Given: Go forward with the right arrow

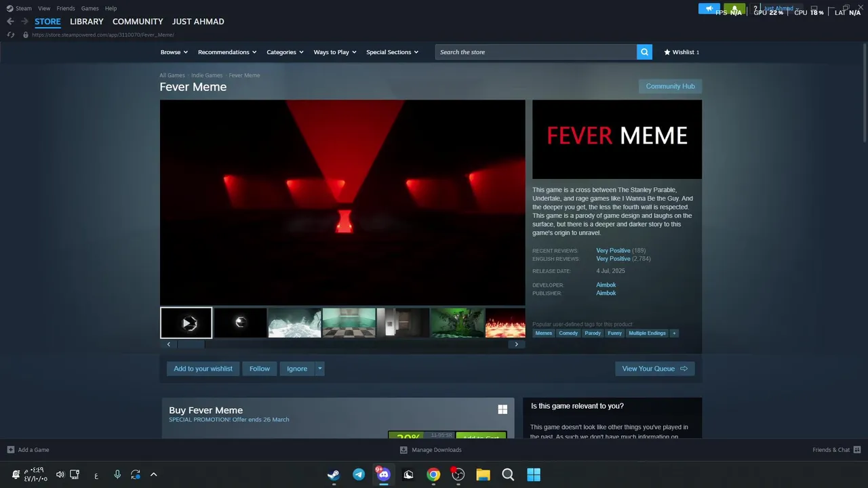Looking at the screenshot, I should point(24,22).
